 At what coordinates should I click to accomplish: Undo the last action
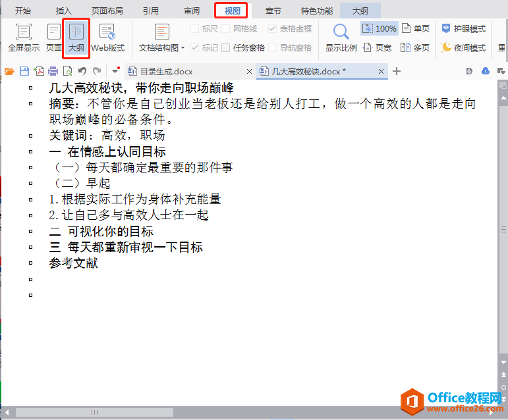point(82,71)
